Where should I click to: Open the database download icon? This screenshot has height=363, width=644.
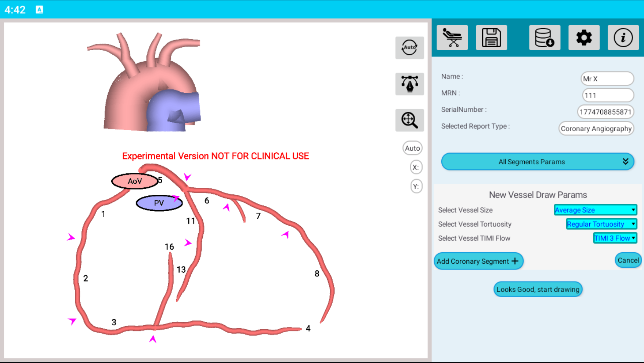click(x=544, y=38)
